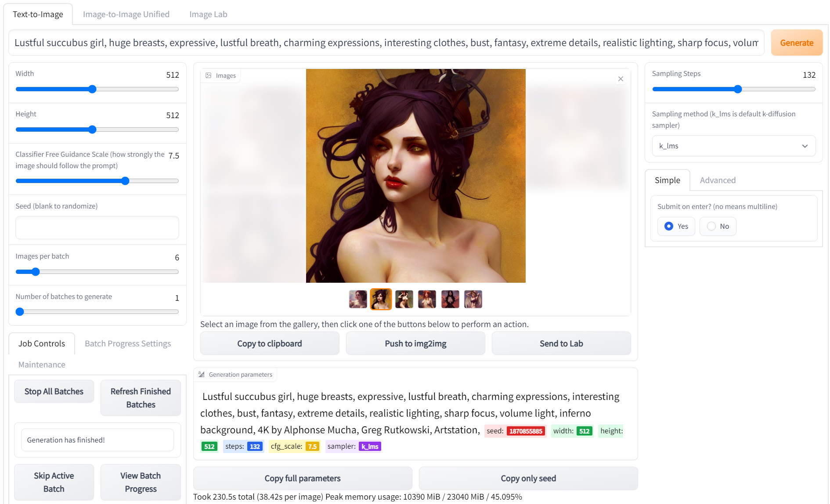Screen dimensions: 830x504
Task: Open the Image-to-Image Unified tab
Action: pyautogui.click(x=126, y=14)
